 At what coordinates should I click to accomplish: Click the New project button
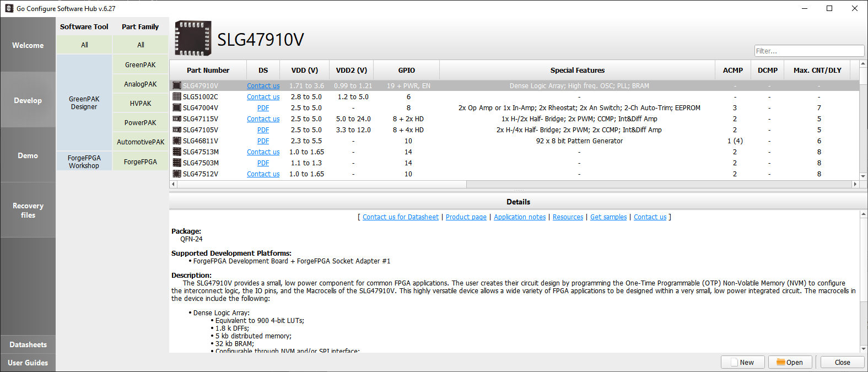742,362
